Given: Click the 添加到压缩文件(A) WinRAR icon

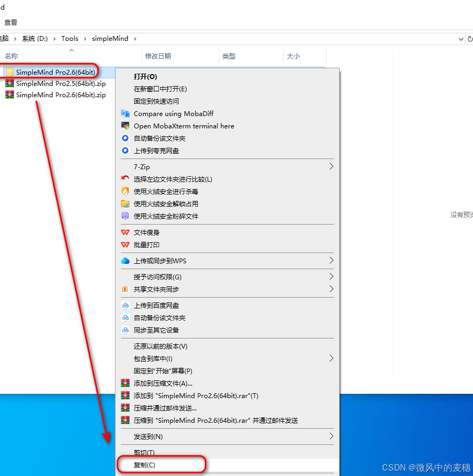Looking at the screenshot, I should 124,383.
